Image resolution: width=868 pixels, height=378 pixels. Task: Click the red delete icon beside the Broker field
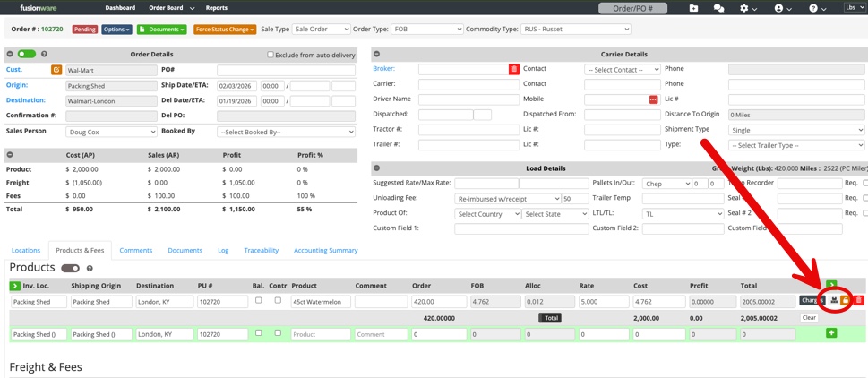[514, 69]
